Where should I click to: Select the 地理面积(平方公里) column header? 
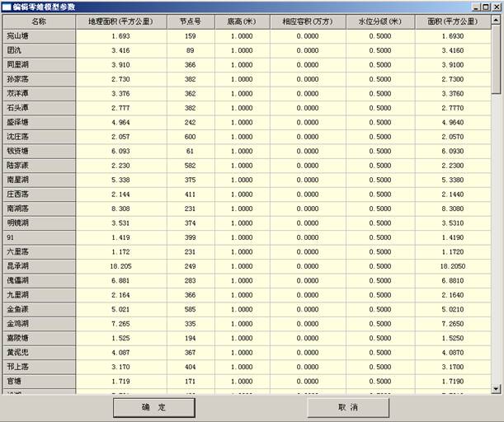(x=119, y=21)
